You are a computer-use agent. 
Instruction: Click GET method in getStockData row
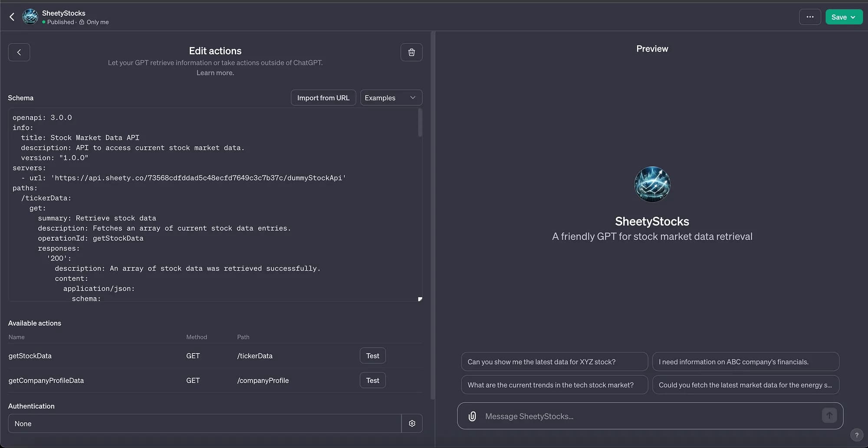pyautogui.click(x=193, y=356)
